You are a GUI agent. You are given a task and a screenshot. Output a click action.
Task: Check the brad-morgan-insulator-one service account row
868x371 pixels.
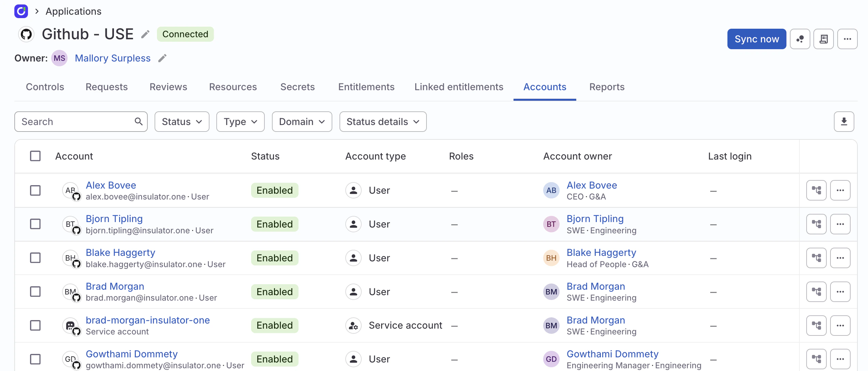point(35,325)
